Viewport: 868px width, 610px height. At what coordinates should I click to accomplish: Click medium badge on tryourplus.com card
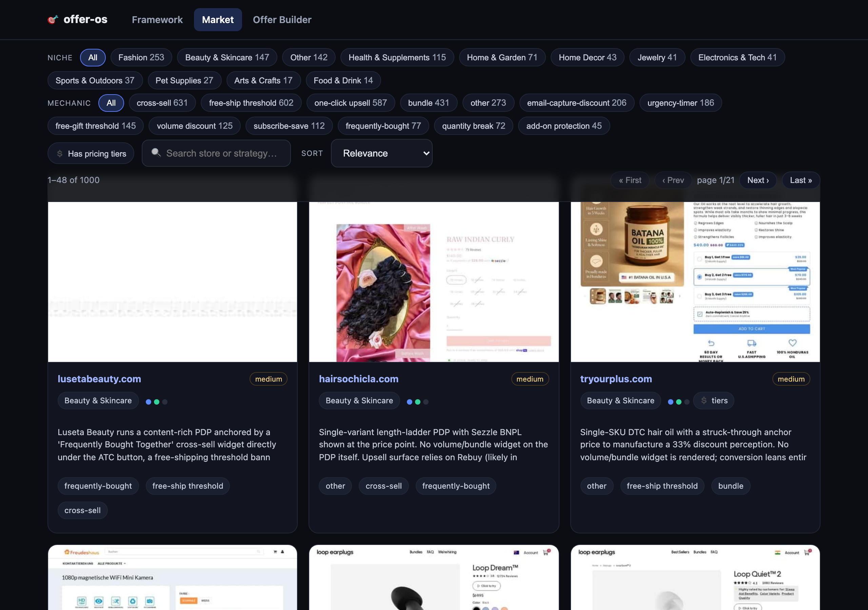(791, 379)
